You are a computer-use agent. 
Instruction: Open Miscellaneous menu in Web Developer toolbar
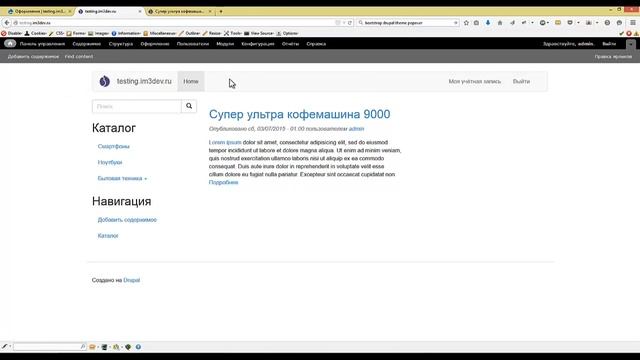pos(160,33)
